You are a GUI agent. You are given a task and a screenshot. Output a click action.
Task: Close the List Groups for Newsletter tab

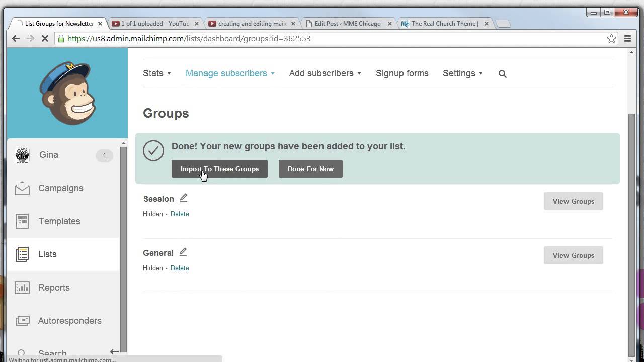point(100,24)
